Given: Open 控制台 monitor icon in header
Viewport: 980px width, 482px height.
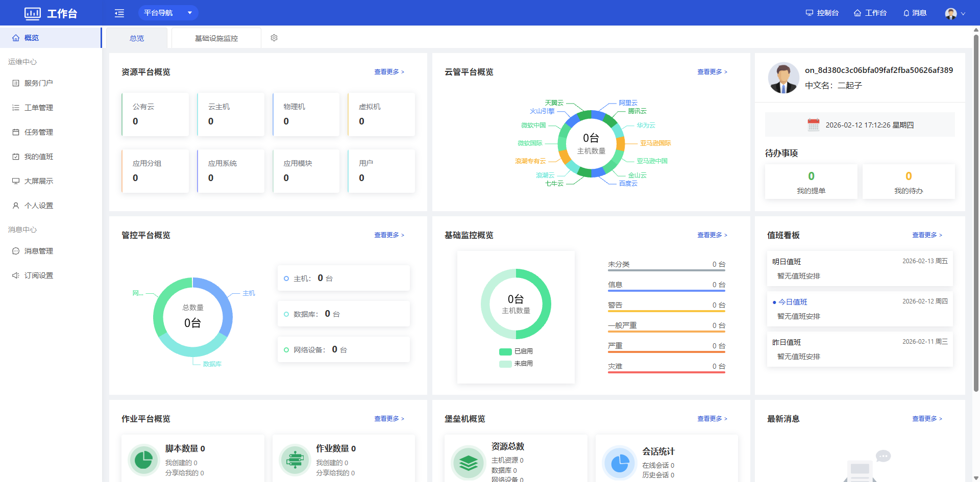Looking at the screenshot, I should [x=810, y=13].
